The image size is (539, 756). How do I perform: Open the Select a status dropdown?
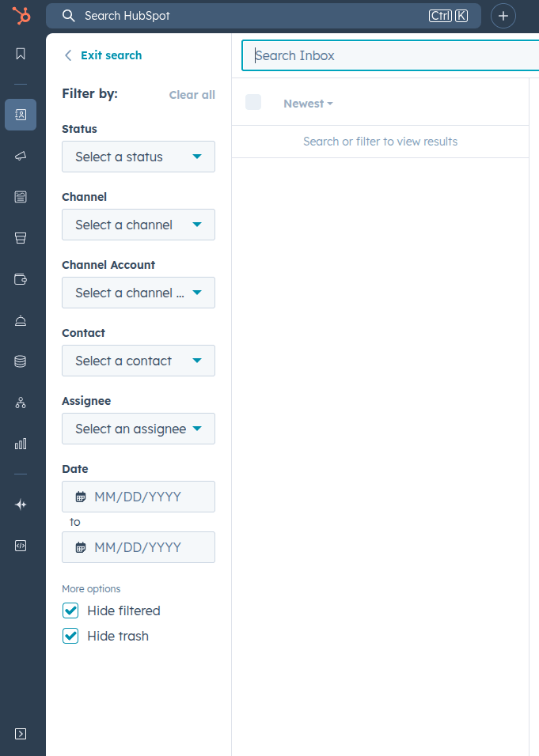[x=138, y=157]
